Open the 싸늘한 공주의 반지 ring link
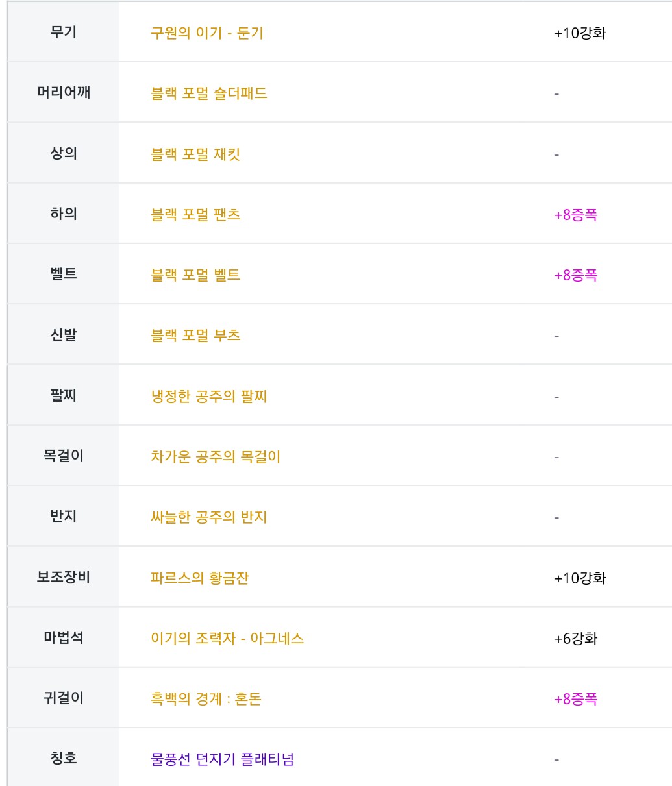Image resolution: width=672 pixels, height=786 pixels. click(208, 517)
